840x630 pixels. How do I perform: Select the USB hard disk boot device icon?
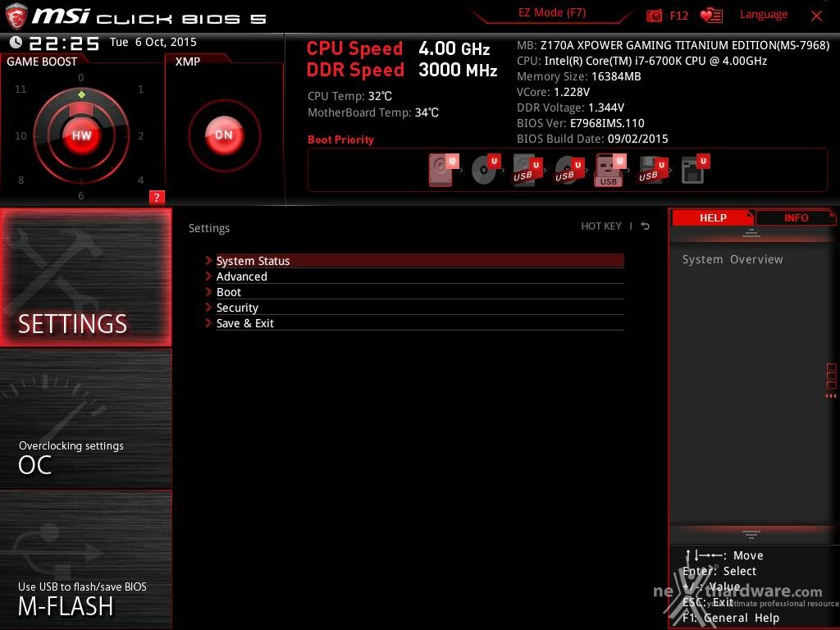tap(527, 170)
